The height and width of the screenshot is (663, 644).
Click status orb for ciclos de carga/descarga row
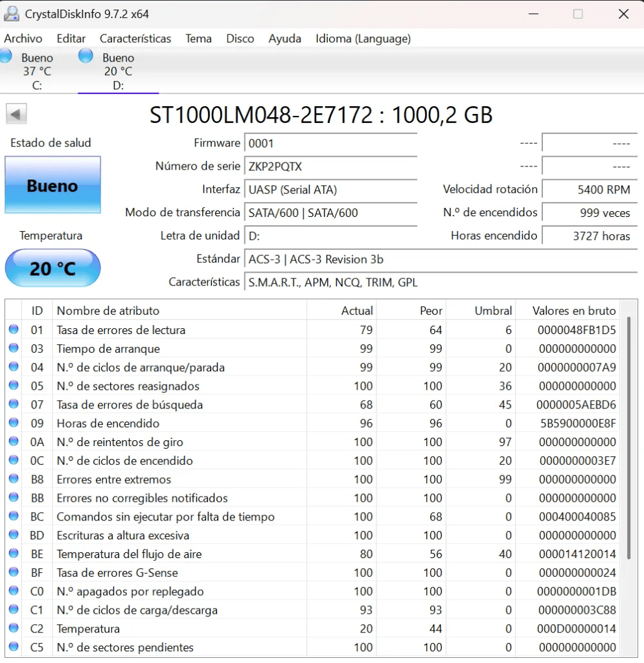14,609
